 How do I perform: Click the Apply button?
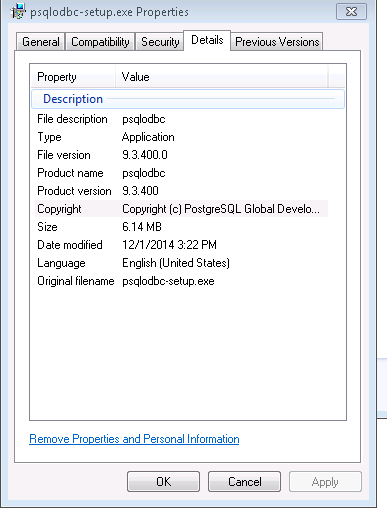click(x=325, y=482)
